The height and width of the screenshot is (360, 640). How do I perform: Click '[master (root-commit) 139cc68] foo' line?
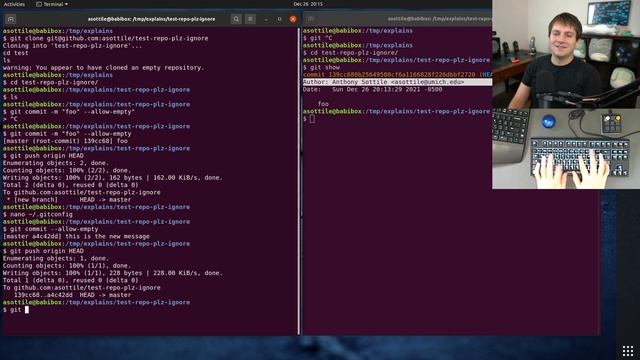pos(65,141)
